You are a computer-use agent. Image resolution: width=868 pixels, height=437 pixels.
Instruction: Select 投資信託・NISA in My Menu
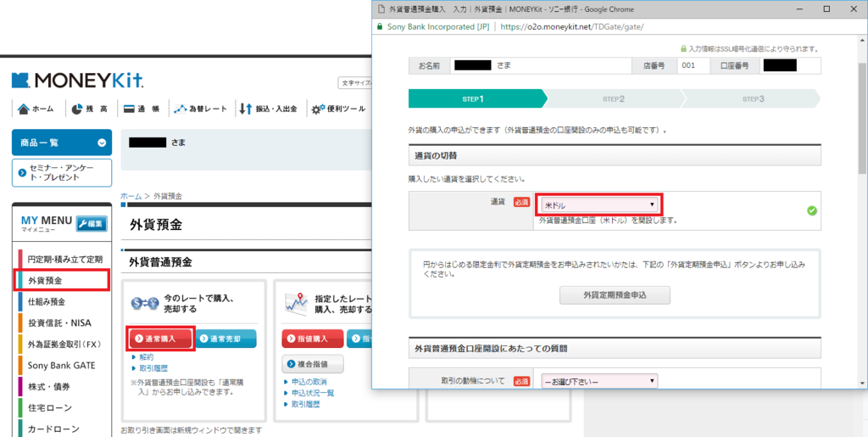pos(60,323)
